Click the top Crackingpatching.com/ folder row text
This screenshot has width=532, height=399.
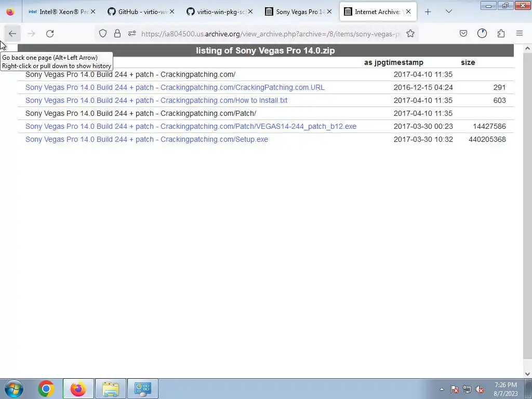(130, 74)
